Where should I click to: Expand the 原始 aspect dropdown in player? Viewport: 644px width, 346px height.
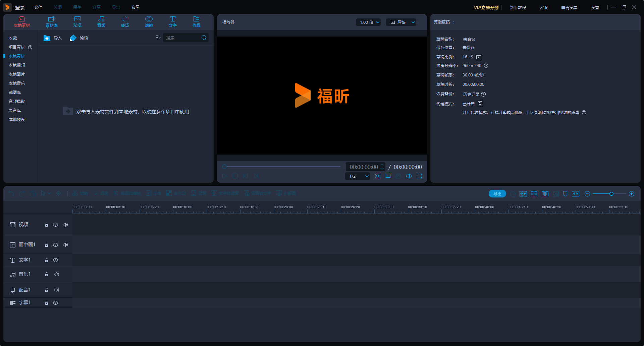click(401, 22)
